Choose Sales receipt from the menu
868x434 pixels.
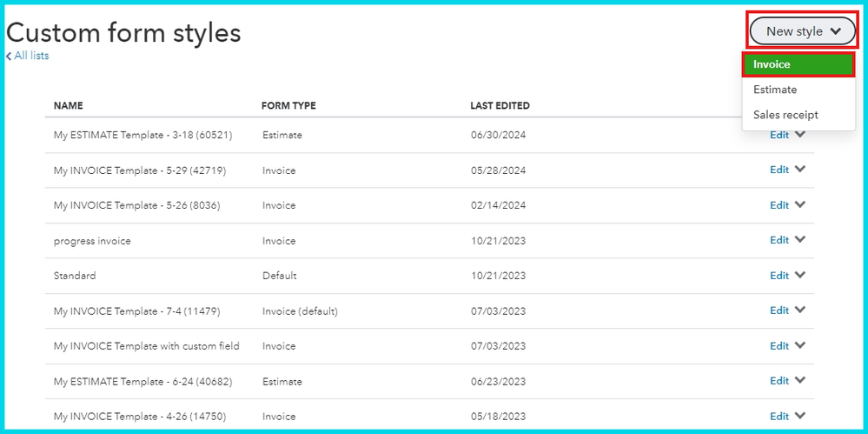pyautogui.click(x=785, y=115)
